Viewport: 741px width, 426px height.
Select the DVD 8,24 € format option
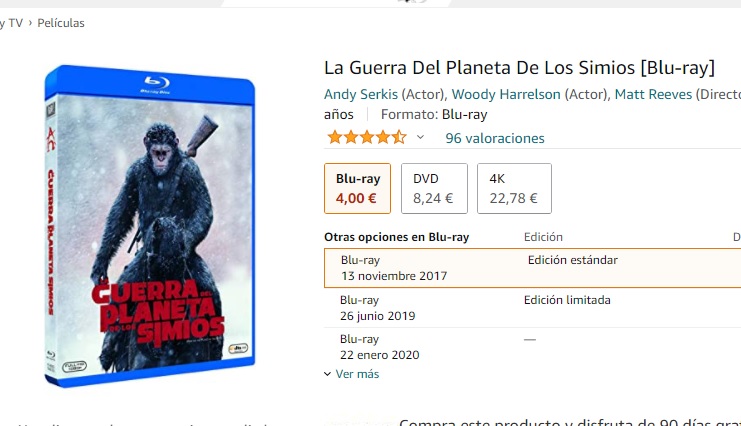click(434, 188)
